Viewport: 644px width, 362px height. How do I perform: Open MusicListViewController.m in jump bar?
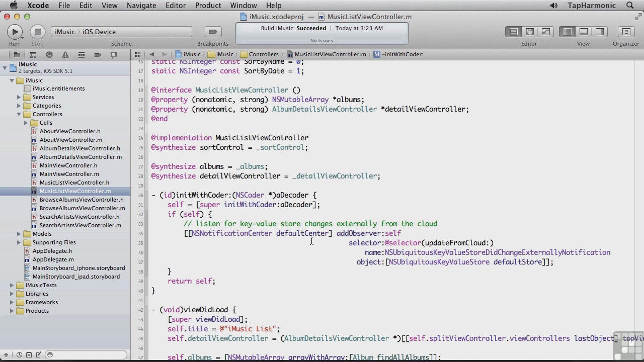pyautogui.click(x=327, y=54)
